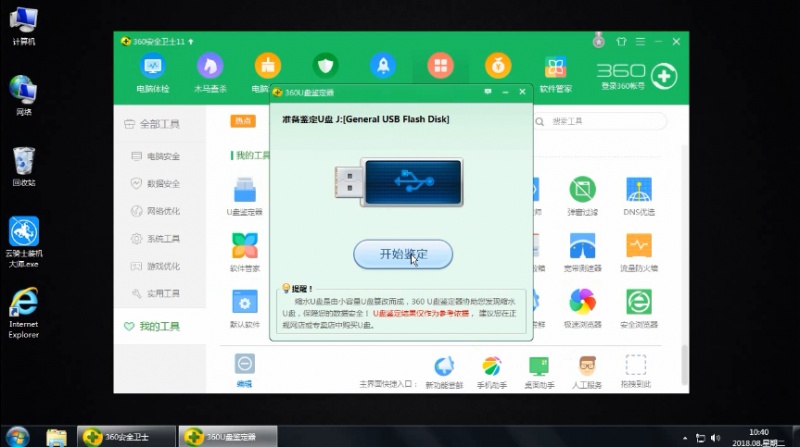Open the 安全浏览器 tool icon
The image size is (800, 447).
point(639,308)
